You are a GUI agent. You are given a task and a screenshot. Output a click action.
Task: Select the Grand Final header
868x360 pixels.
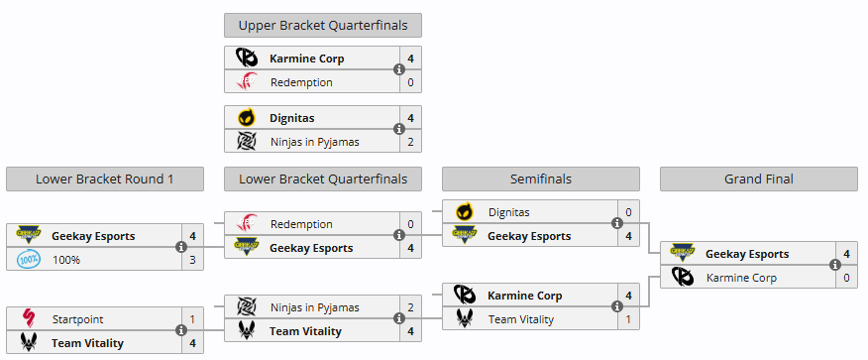tap(758, 179)
